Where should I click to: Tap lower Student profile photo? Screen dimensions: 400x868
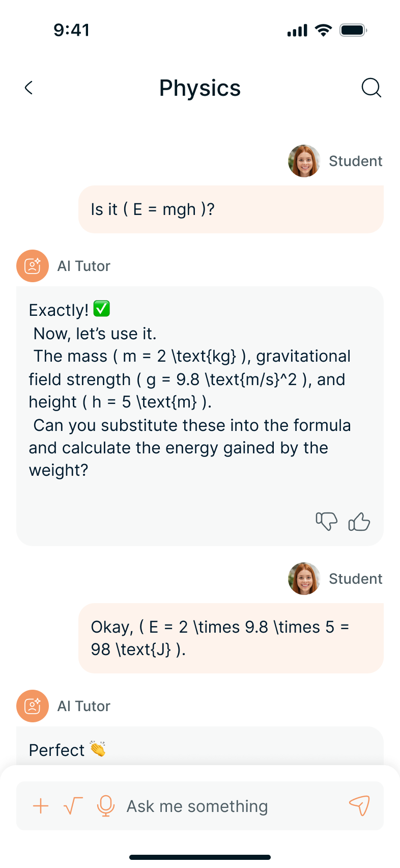pos(304,579)
